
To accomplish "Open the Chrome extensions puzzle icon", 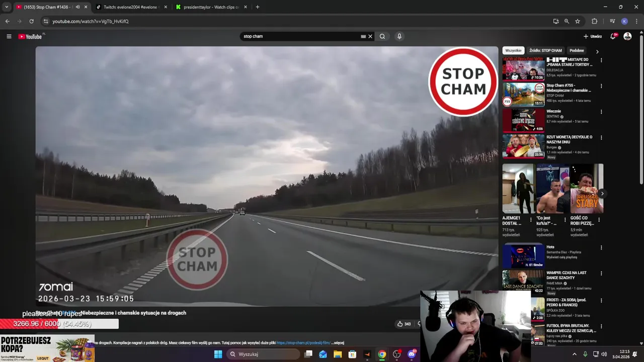I will point(594,21).
